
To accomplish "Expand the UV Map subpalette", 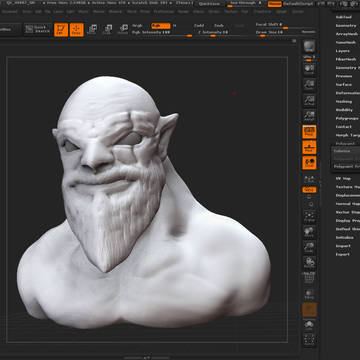I will (343, 179).
